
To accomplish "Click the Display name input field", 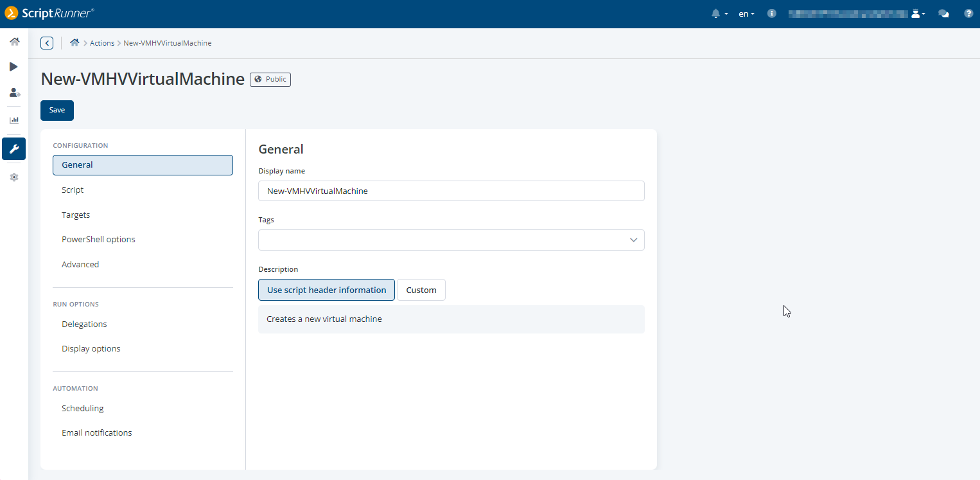I will (x=451, y=191).
